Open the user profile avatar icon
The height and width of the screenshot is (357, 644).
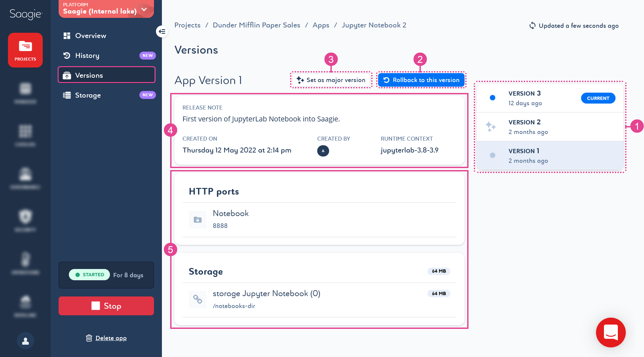(x=25, y=341)
